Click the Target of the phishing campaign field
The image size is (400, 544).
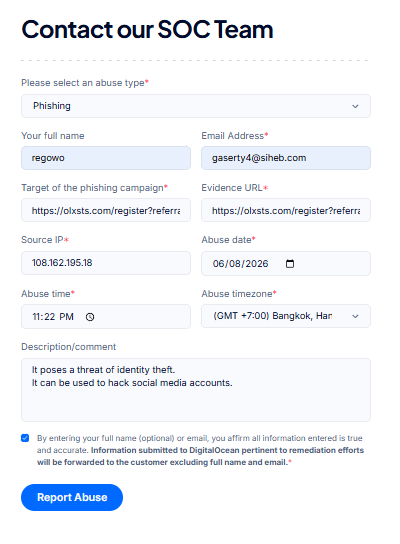pos(106,210)
